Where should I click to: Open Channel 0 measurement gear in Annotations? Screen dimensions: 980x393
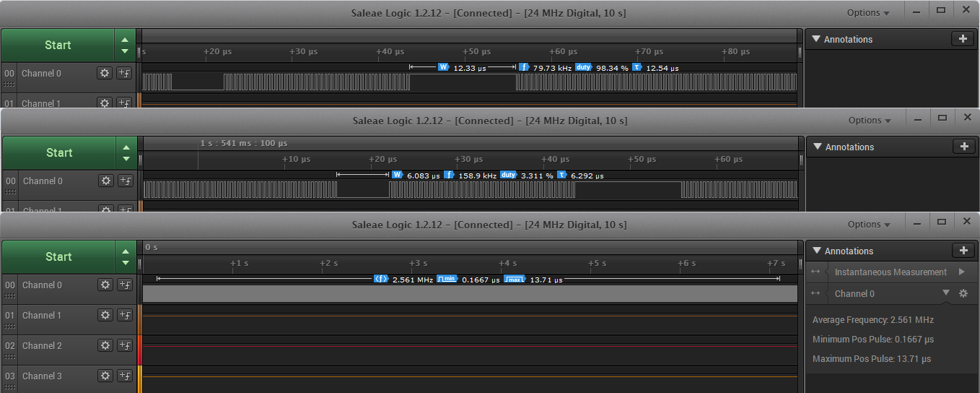click(x=963, y=293)
